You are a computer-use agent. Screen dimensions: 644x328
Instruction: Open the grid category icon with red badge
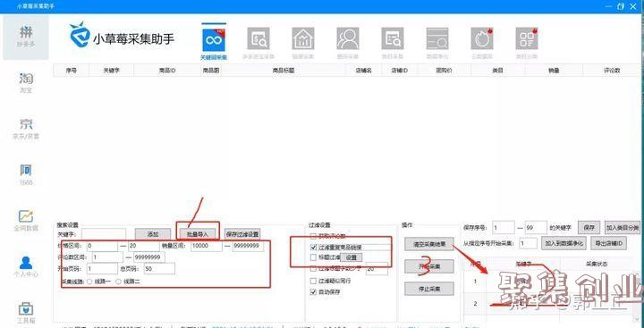point(527,39)
